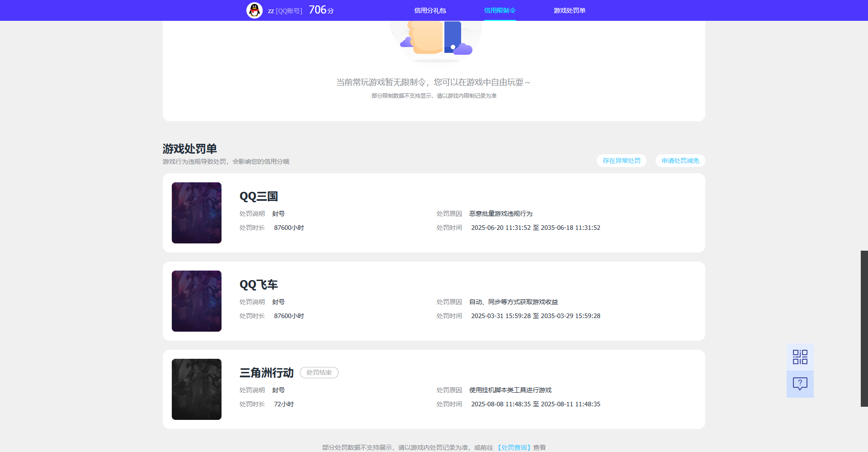
Task: Switch to the 信用限制令 tab
Action: [500, 10]
